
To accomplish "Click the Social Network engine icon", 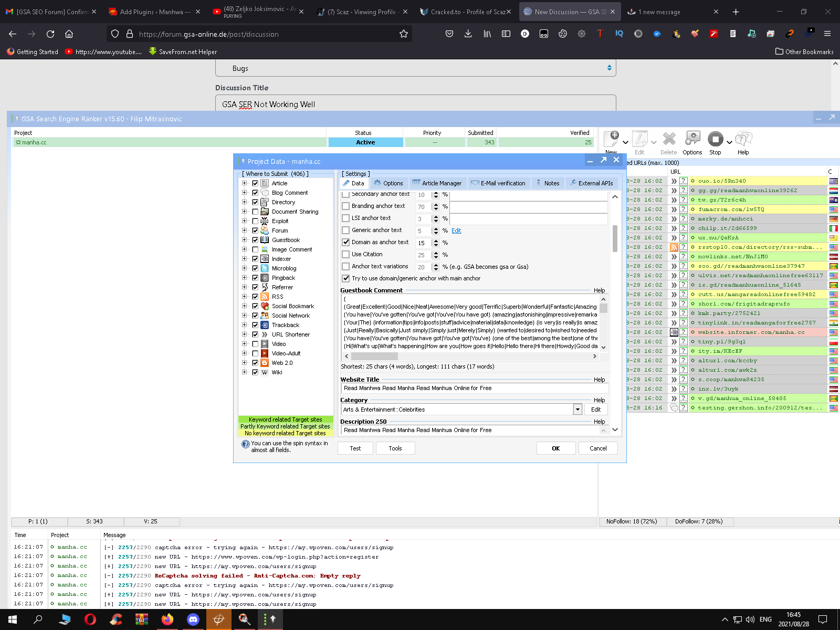I will (x=265, y=316).
